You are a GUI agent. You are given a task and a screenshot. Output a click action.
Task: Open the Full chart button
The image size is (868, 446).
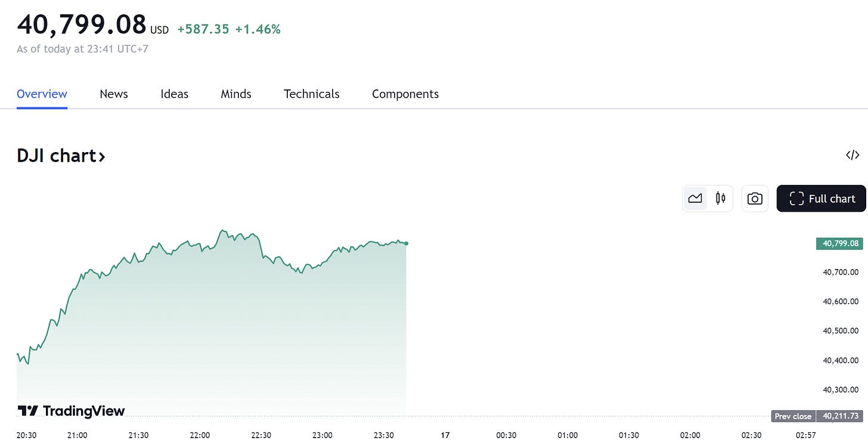(821, 199)
